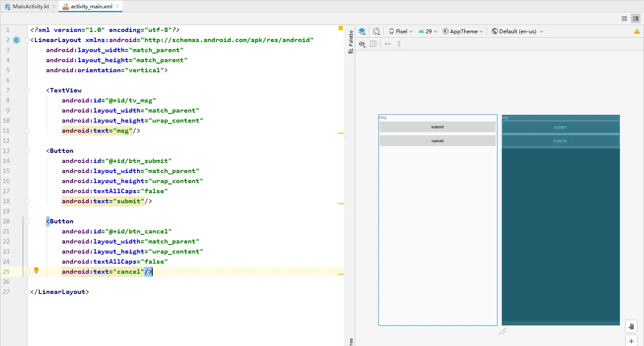The height and width of the screenshot is (346, 644).
Task: Click the yellow lightbulb quick-fix icon
Action: click(x=37, y=271)
